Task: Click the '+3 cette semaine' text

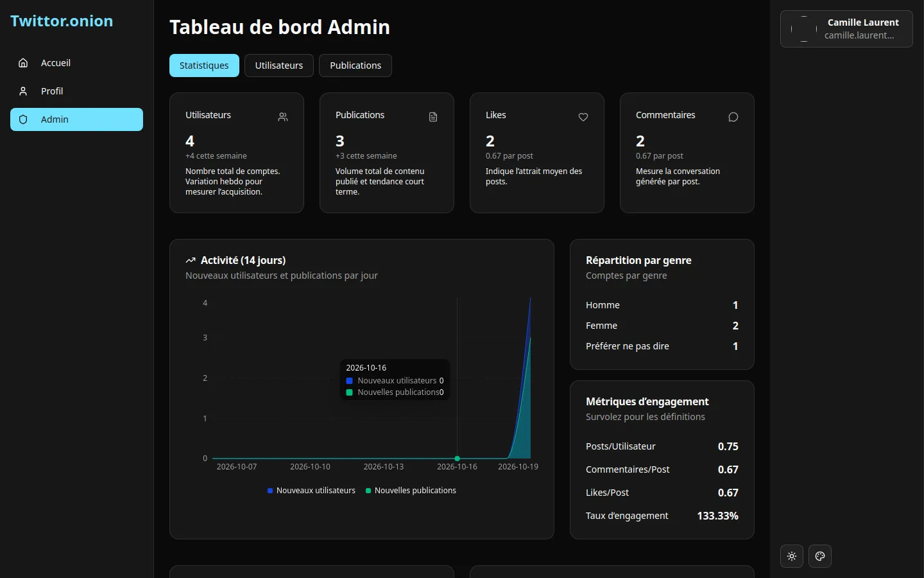Action: [366, 156]
